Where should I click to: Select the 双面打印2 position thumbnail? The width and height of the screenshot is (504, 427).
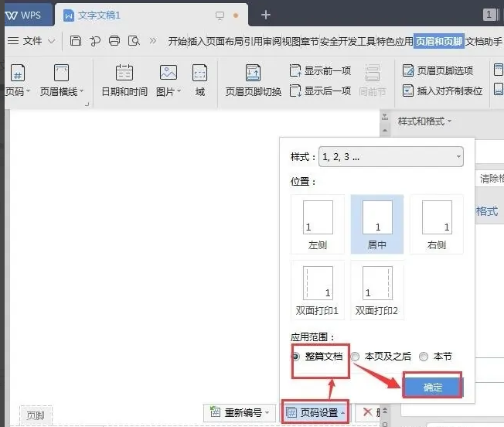pos(377,290)
